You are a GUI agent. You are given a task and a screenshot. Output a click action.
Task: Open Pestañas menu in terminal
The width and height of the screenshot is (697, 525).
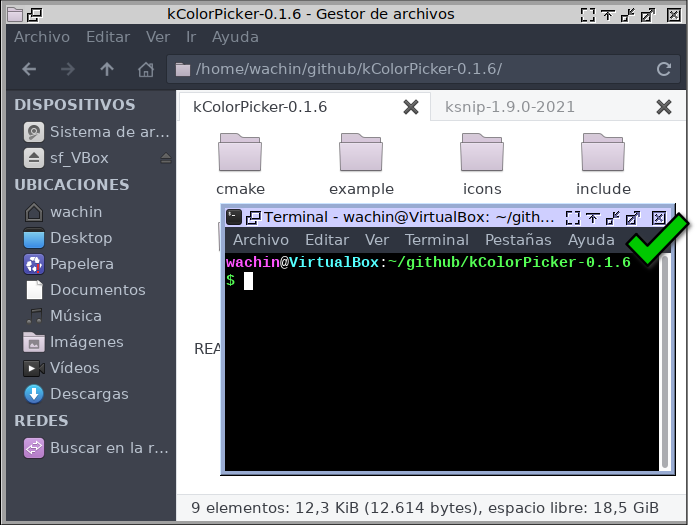pyautogui.click(x=518, y=240)
